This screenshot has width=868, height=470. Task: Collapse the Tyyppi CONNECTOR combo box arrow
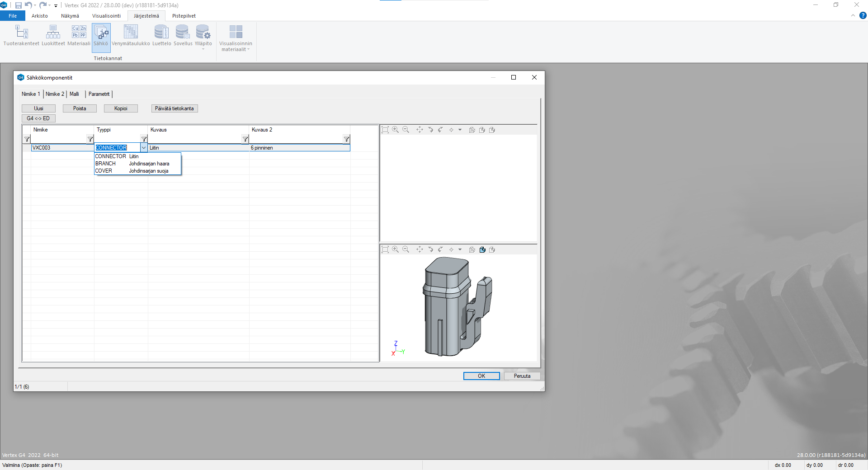pyautogui.click(x=144, y=148)
